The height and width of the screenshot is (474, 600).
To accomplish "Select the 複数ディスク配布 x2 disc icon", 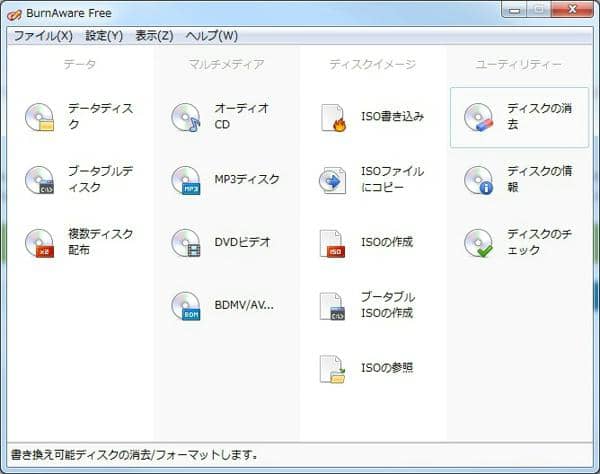I will [x=39, y=243].
